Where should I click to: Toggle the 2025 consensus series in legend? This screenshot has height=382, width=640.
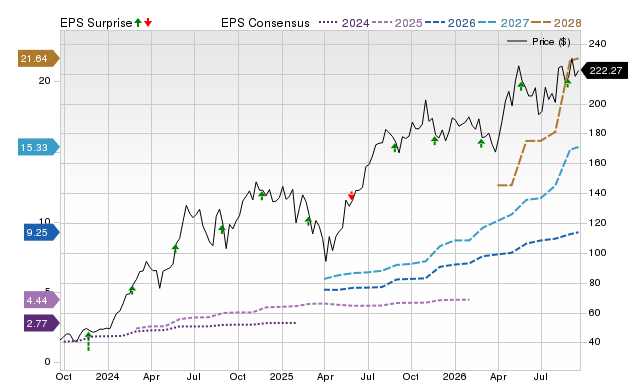(x=397, y=23)
